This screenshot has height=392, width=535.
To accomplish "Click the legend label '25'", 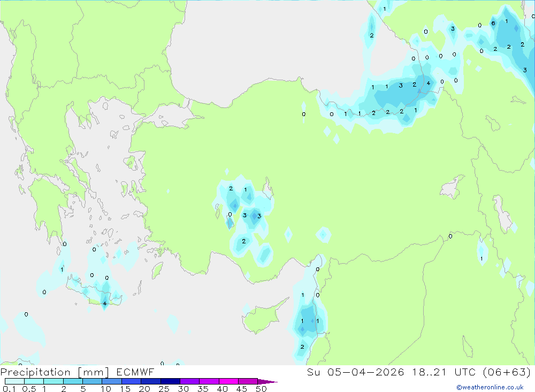I will tap(164, 389).
